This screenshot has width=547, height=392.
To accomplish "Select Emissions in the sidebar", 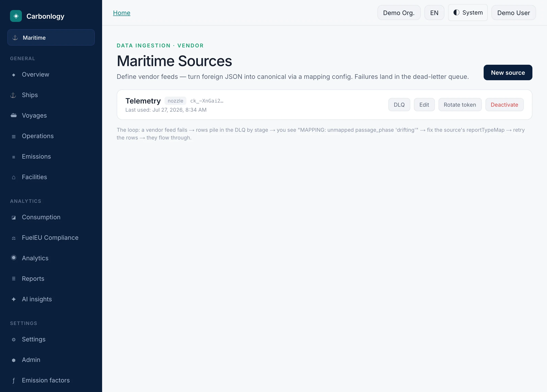I will (51, 157).
